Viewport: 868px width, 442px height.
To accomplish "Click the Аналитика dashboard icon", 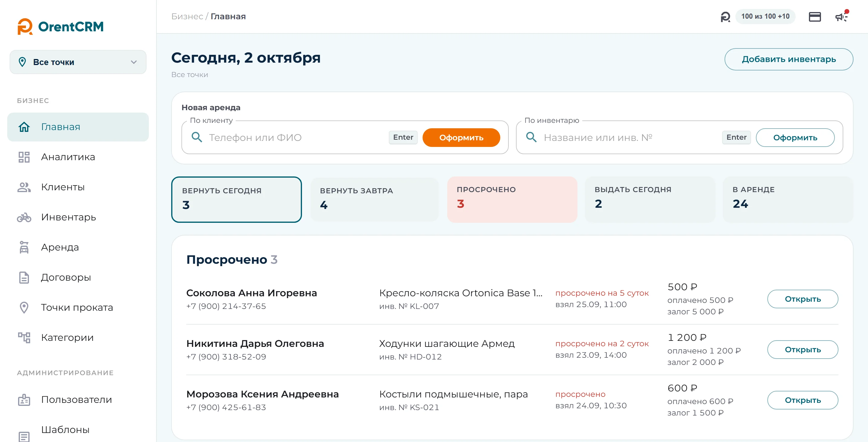I will coord(24,157).
